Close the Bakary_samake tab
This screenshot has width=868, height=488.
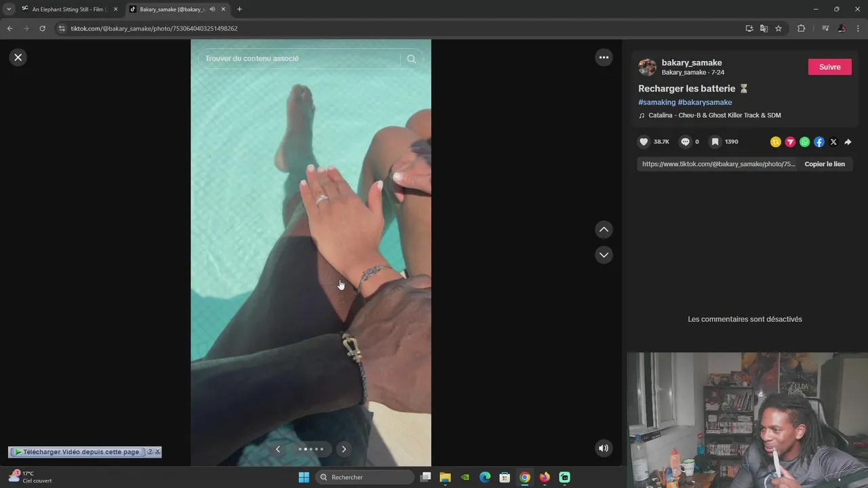(x=223, y=9)
